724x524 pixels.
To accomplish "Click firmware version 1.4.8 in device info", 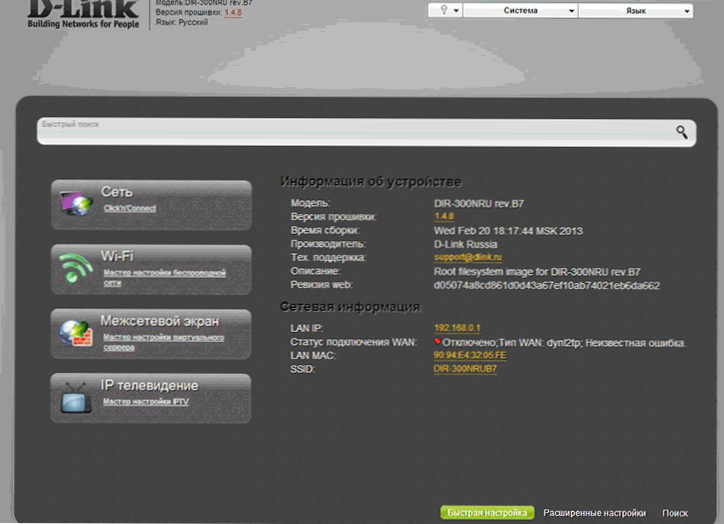I will (444, 217).
